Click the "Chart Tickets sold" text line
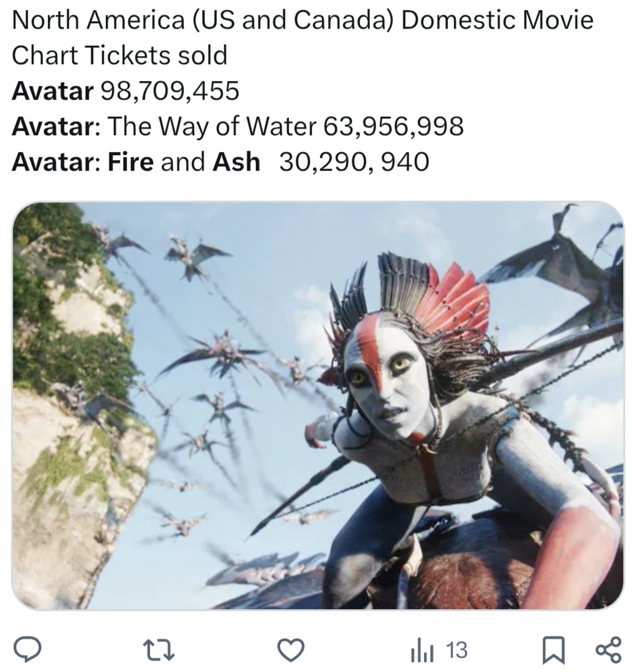 120,56
